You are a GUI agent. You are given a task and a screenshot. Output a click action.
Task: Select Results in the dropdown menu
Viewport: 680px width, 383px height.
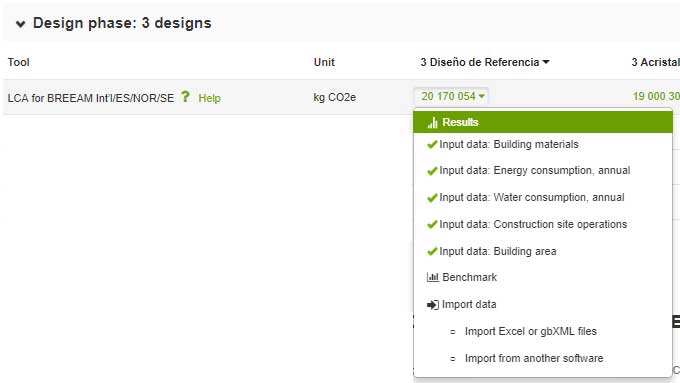543,122
